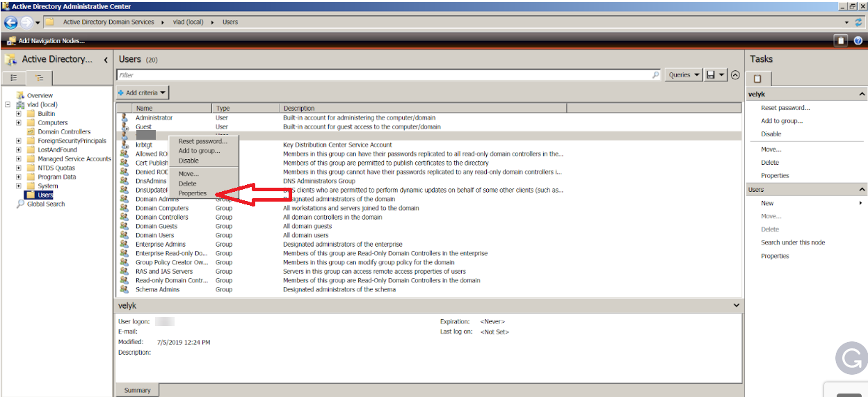Screen dimensions: 868x397
Task: Choose Move in context menu
Action: point(188,174)
